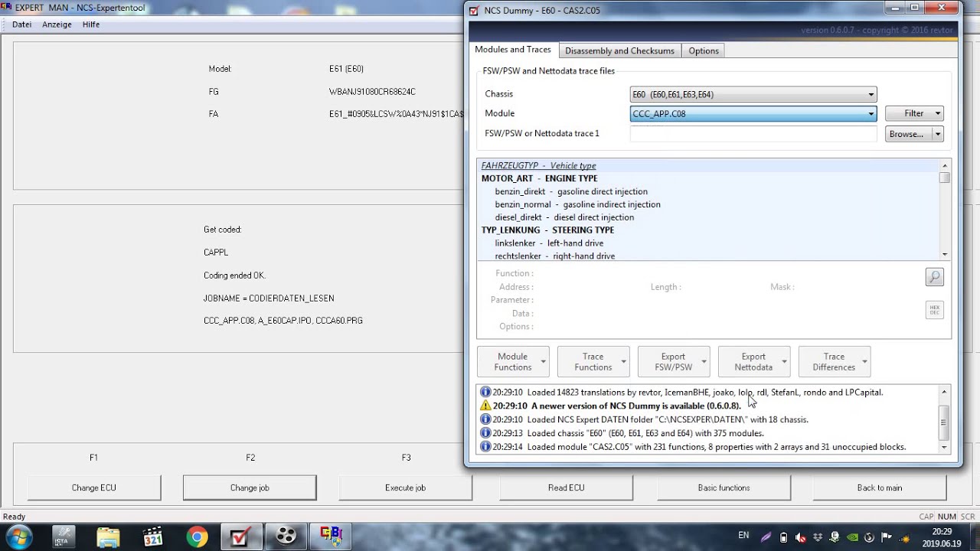The width and height of the screenshot is (980, 551).
Task: Switch to the Options tab
Action: pos(704,51)
